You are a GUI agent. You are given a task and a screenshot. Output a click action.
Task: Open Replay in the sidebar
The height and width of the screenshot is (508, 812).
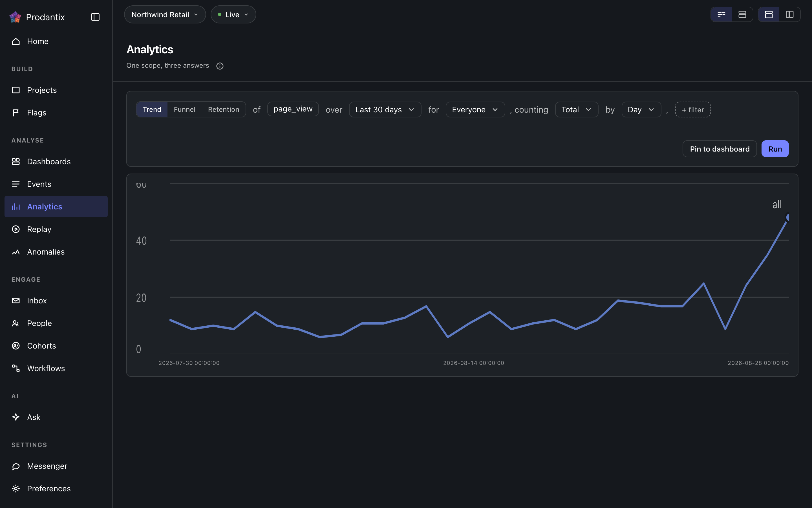(56, 229)
